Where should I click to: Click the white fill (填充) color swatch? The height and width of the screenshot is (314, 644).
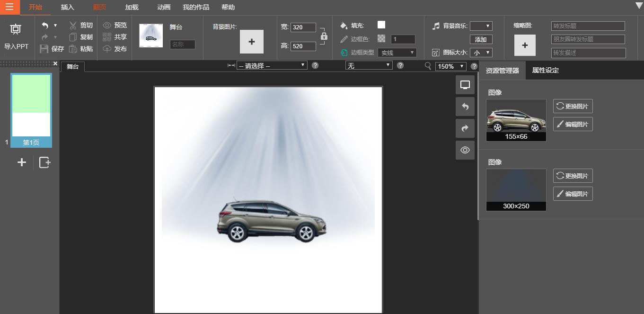coord(381,25)
